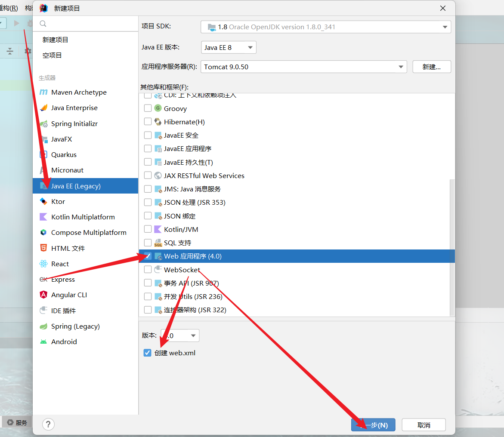Select the IDE 插件 generator icon
This screenshot has width=504, height=437.
click(43, 311)
